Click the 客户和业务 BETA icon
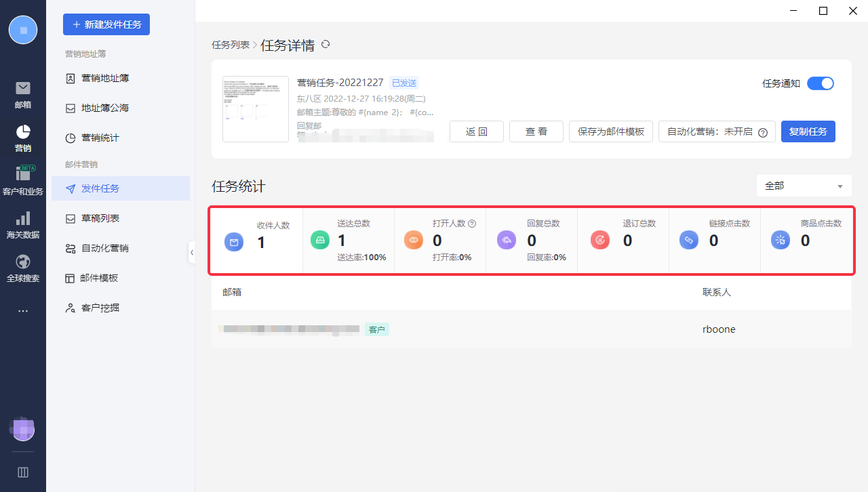868x492 pixels. (x=23, y=174)
